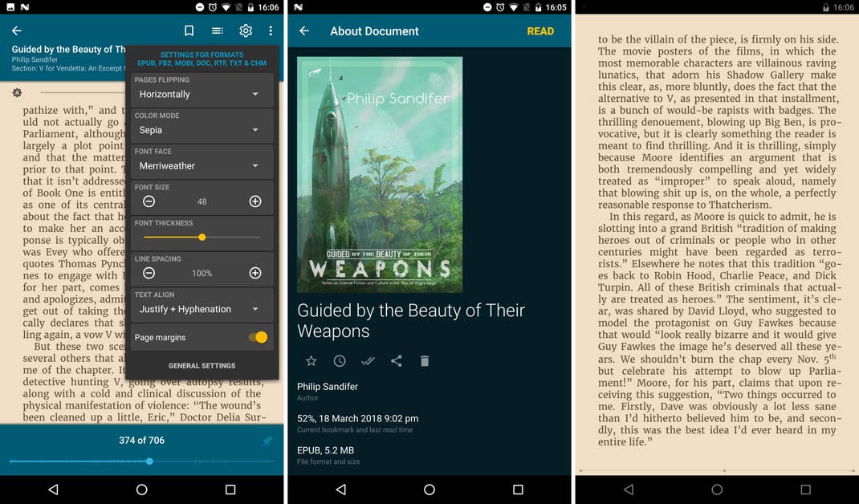This screenshot has height=504, width=859.
Task: Open the three-dot overflow menu
Action: coord(271,30)
